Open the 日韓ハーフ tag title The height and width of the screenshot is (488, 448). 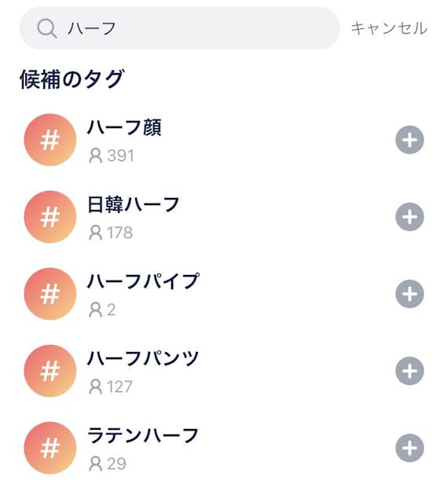pos(134,204)
